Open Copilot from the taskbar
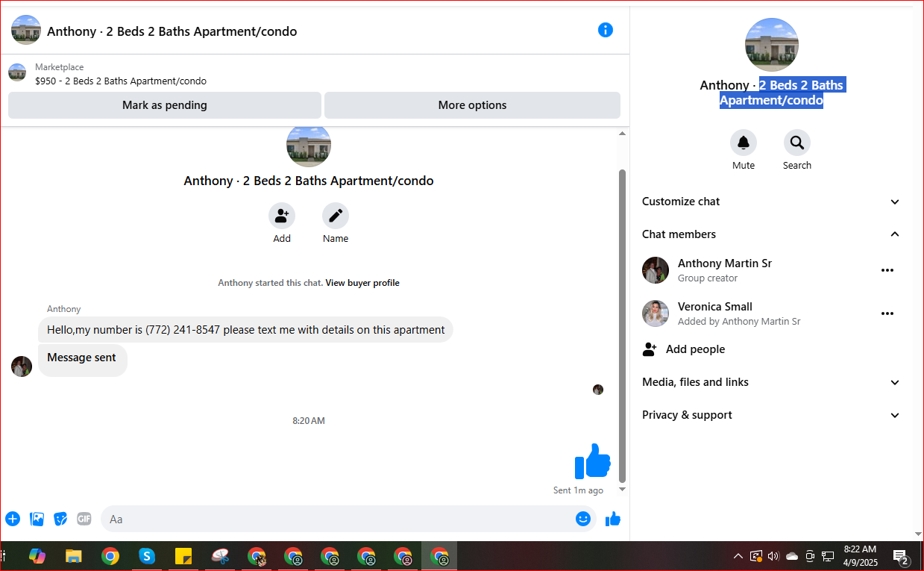This screenshot has width=924, height=571. [x=37, y=556]
